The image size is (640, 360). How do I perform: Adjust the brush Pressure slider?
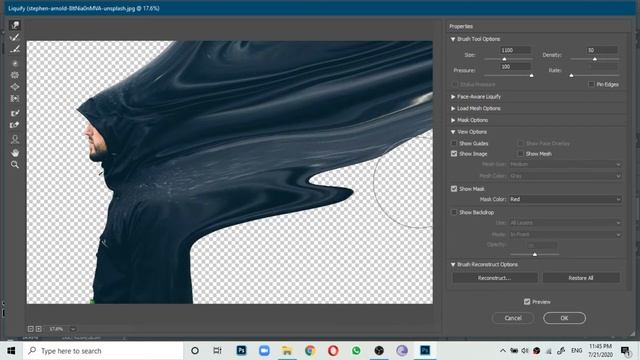531,76
